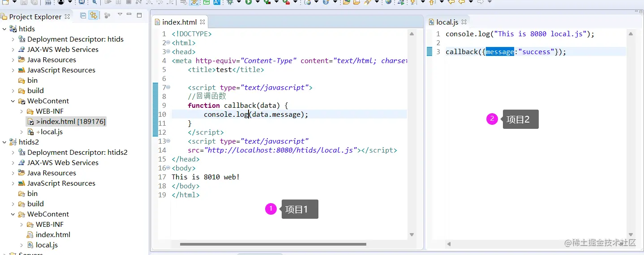644x255 pixels.
Task: Click 'function callback(data) {' code line
Action: click(x=238, y=106)
